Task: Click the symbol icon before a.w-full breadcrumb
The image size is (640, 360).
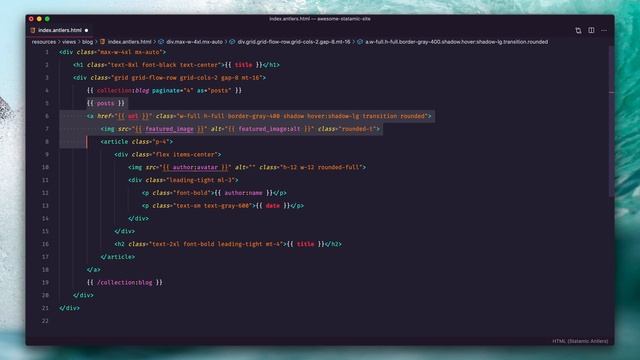Action: 360,42
